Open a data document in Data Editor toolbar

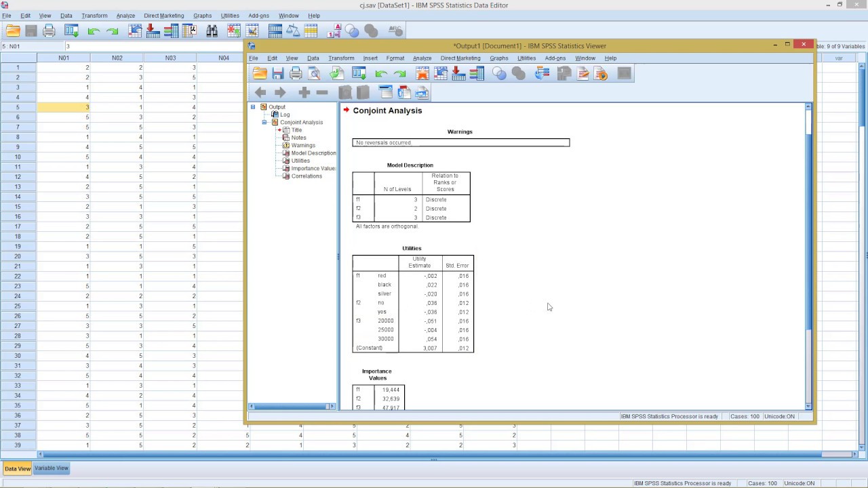(13, 30)
